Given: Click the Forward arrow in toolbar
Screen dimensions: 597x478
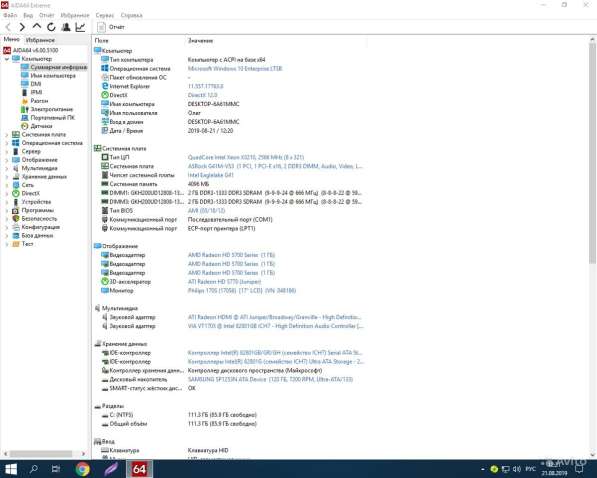Looking at the screenshot, I should point(22,27).
